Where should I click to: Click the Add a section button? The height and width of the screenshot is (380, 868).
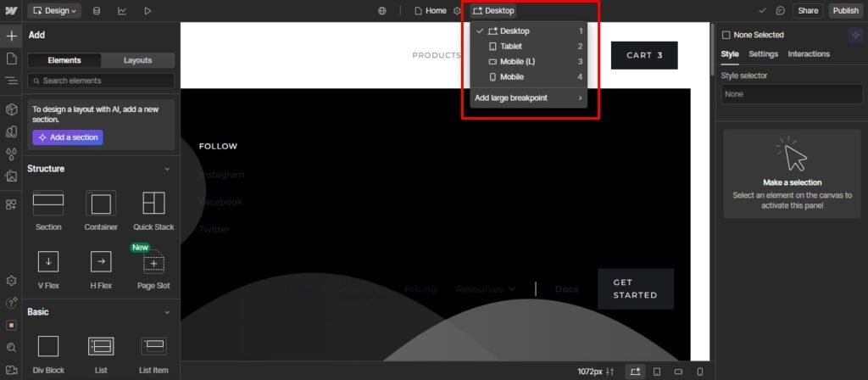[68, 137]
